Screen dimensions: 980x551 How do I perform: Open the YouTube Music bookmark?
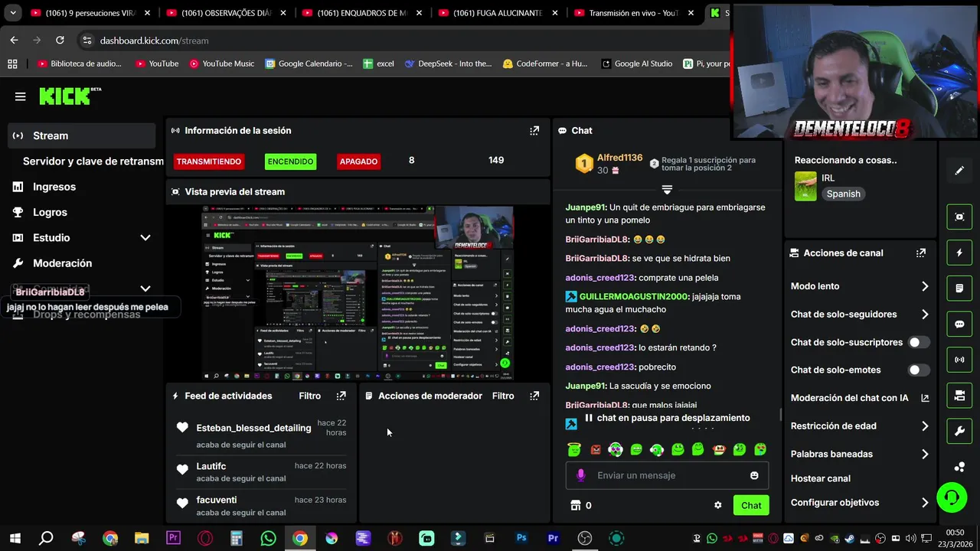222,64
